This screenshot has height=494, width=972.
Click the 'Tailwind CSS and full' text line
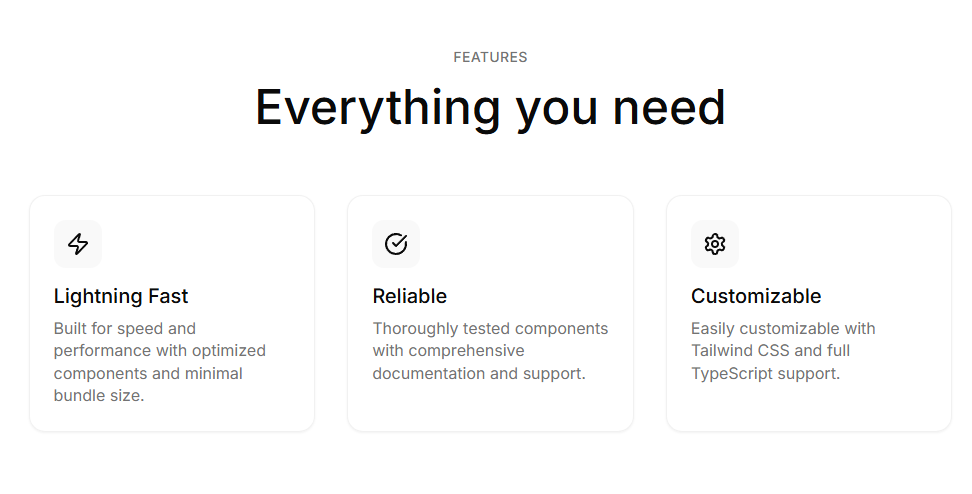coord(769,351)
